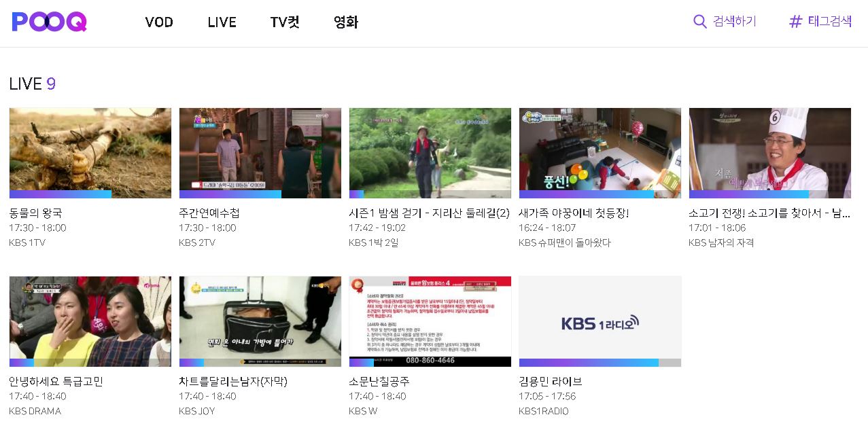The width and height of the screenshot is (868, 434).
Task: Open the 안녕하세요 특급고민 thumbnail
Action: click(x=90, y=321)
